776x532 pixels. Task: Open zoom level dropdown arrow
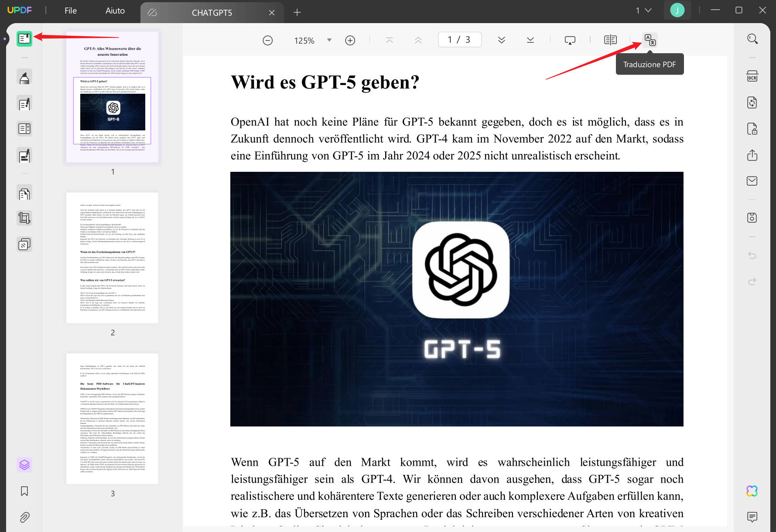pyautogui.click(x=329, y=40)
